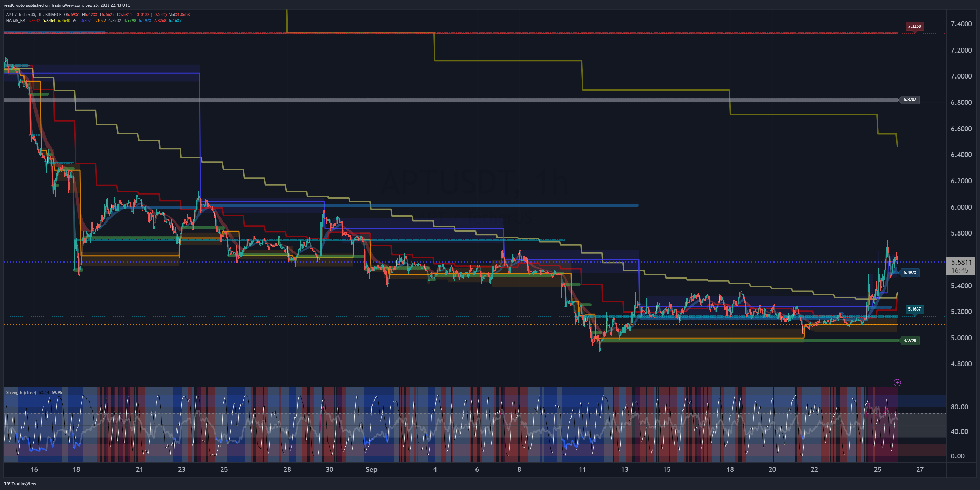This screenshot has height=490, width=980.
Task: Click 6.2000 on the price axis
Action: point(961,181)
